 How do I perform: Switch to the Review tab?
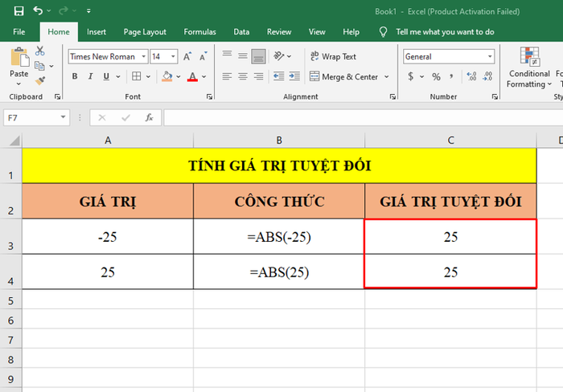(x=279, y=32)
